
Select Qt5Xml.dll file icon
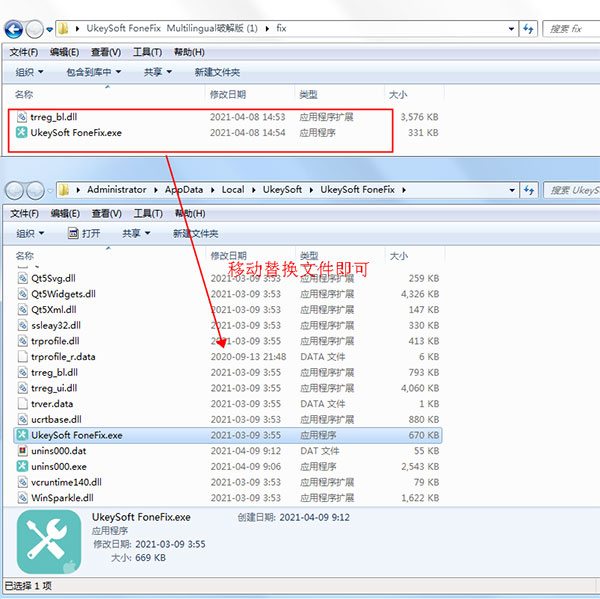pyautogui.click(x=23, y=309)
